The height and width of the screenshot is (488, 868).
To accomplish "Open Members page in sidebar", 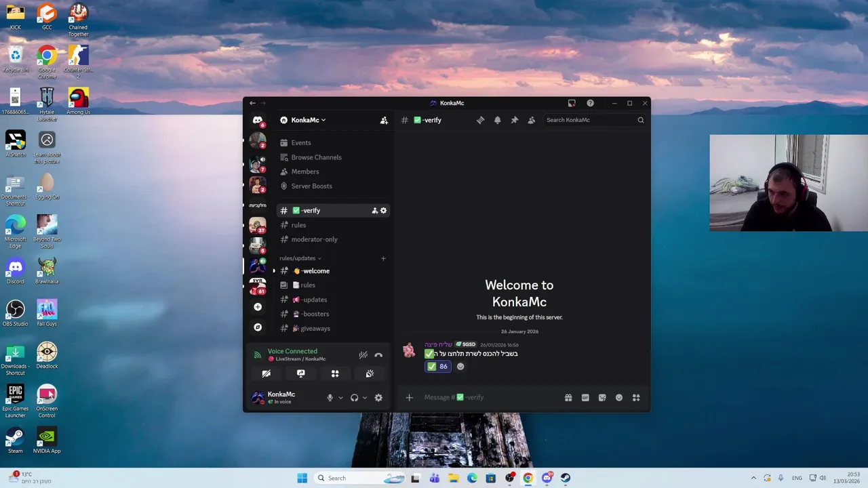I will click(332, 171).
